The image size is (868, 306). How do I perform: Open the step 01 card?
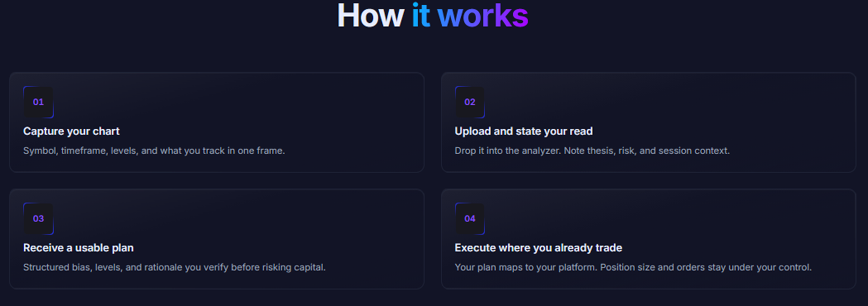click(x=217, y=122)
